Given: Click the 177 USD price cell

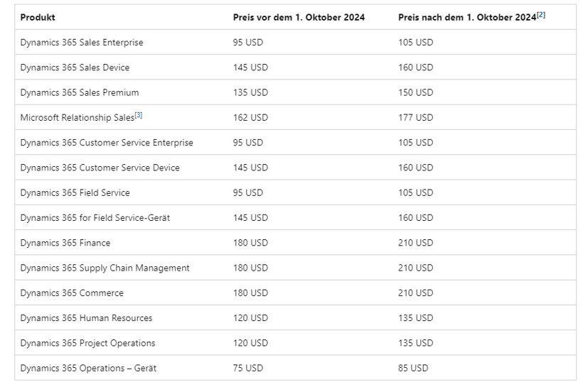Looking at the screenshot, I should click(x=415, y=118).
